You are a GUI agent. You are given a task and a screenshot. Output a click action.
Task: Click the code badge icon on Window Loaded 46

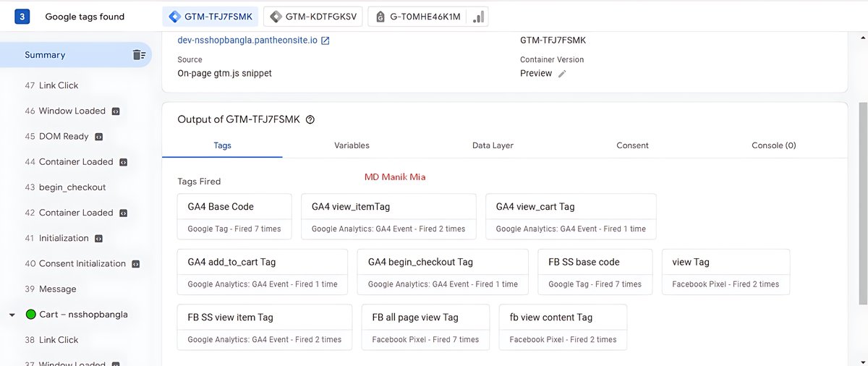point(115,111)
